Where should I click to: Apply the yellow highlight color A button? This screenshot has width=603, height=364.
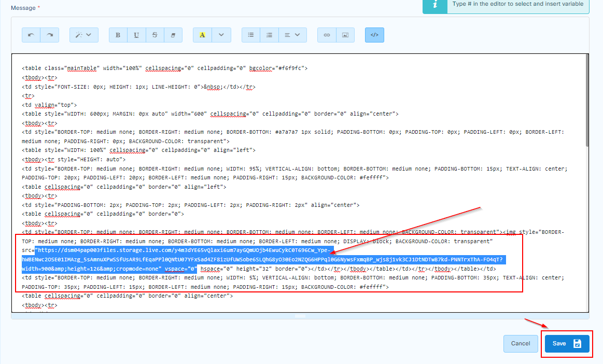(x=202, y=35)
